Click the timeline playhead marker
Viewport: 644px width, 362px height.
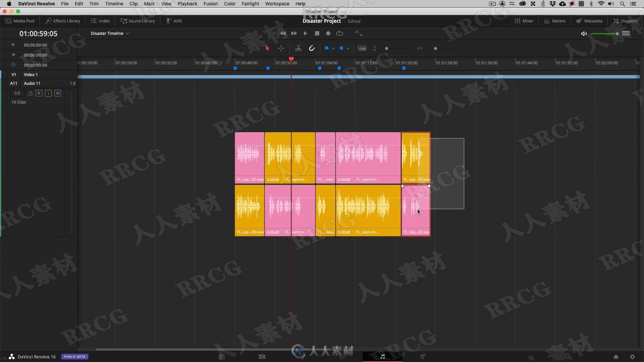(x=291, y=58)
